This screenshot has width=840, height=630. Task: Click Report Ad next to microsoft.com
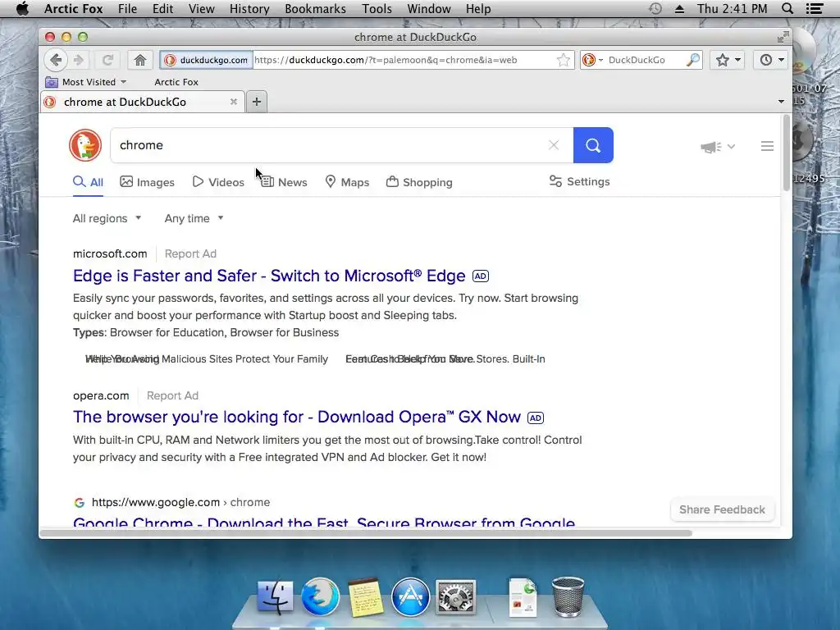[190, 253]
